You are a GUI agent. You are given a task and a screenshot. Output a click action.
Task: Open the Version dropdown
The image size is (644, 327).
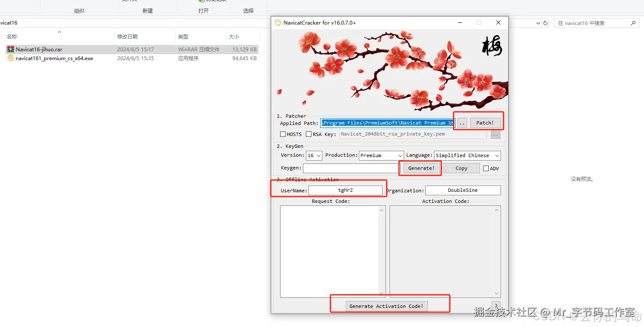pyautogui.click(x=314, y=155)
